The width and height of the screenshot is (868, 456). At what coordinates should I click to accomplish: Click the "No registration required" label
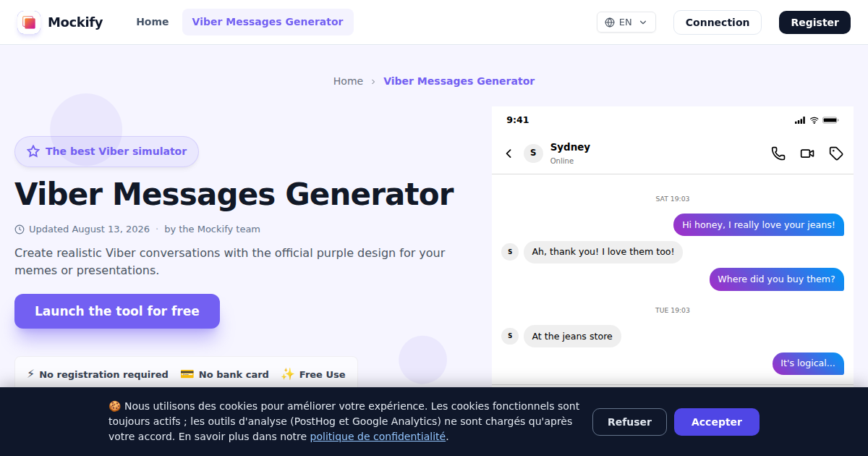pyautogui.click(x=103, y=374)
